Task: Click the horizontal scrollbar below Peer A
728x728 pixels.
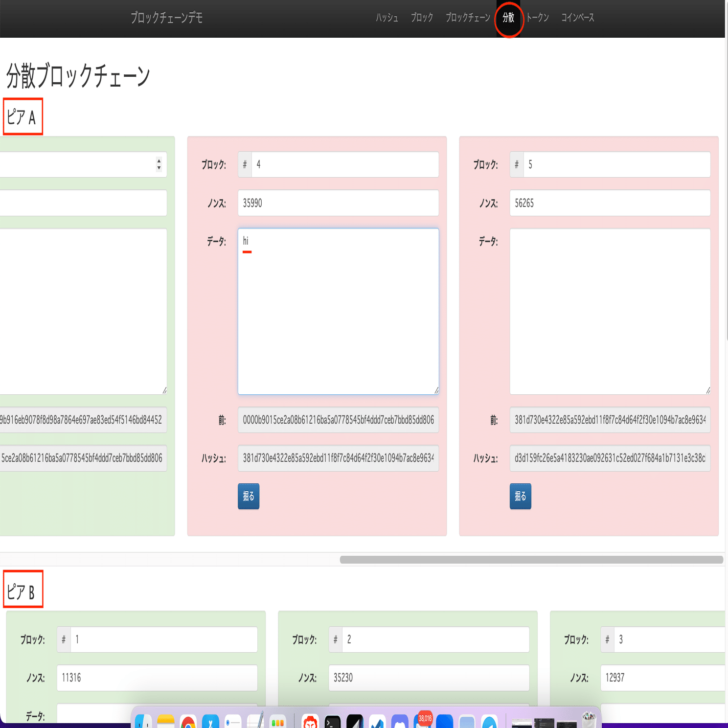Action: (533, 559)
